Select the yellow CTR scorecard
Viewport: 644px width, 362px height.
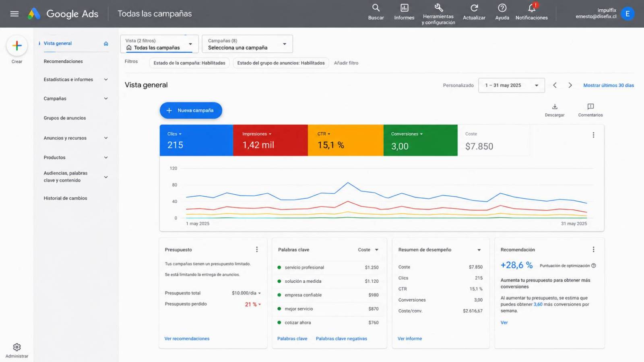tap(346, 140)
